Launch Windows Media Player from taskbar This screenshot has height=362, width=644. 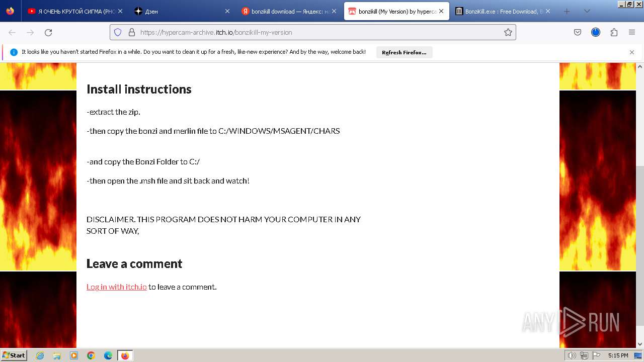[x=74, y=355]
